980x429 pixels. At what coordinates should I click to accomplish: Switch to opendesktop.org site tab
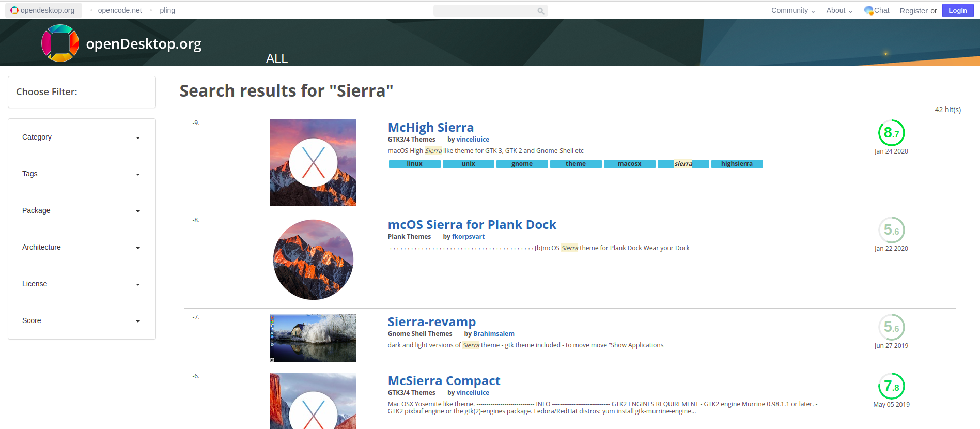coord(43,10)
